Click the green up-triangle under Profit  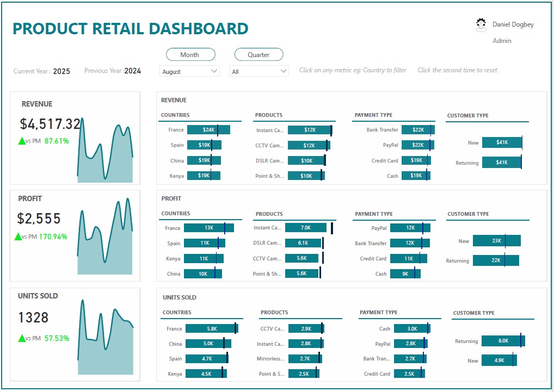(x=19, y=237)
